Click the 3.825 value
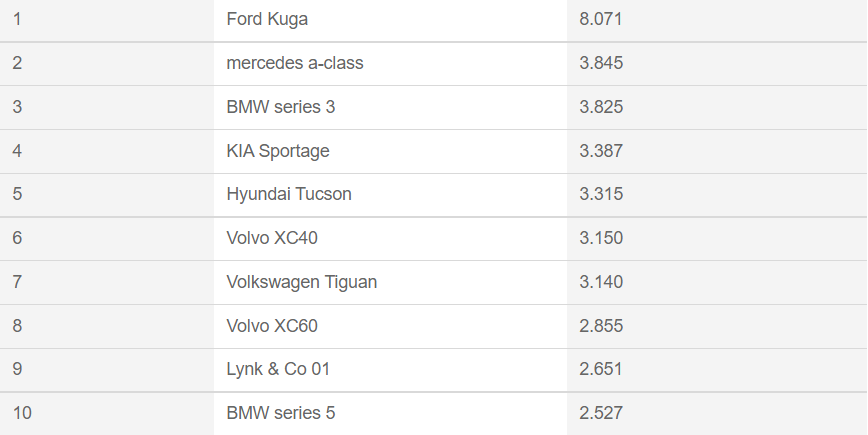The image size is (868, 435). coord(601,107)
